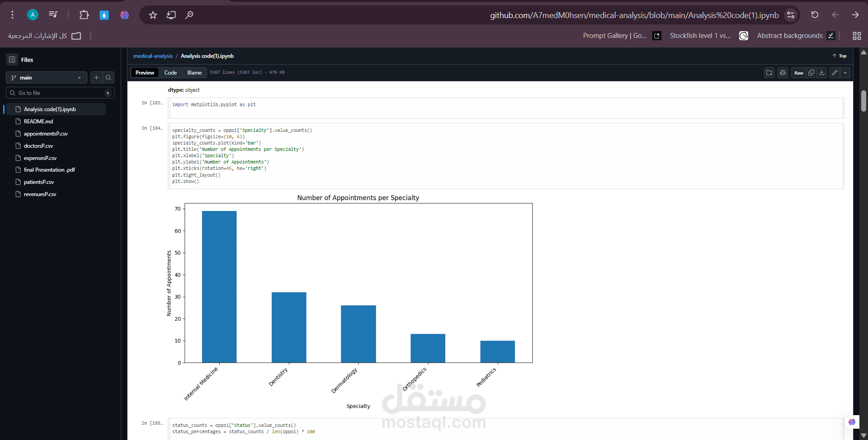Click the 'import matplotlib.pyplot as plt' code line
868x440 pixels.
coord(214,105)
